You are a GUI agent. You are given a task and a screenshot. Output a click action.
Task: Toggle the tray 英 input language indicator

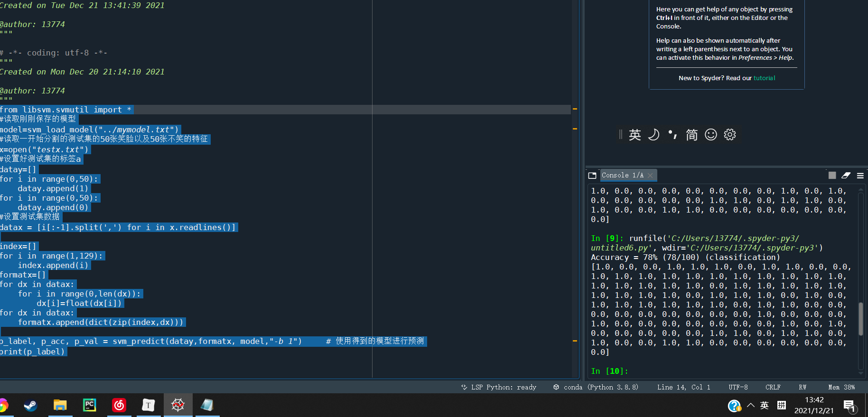(x=765, y=405)
